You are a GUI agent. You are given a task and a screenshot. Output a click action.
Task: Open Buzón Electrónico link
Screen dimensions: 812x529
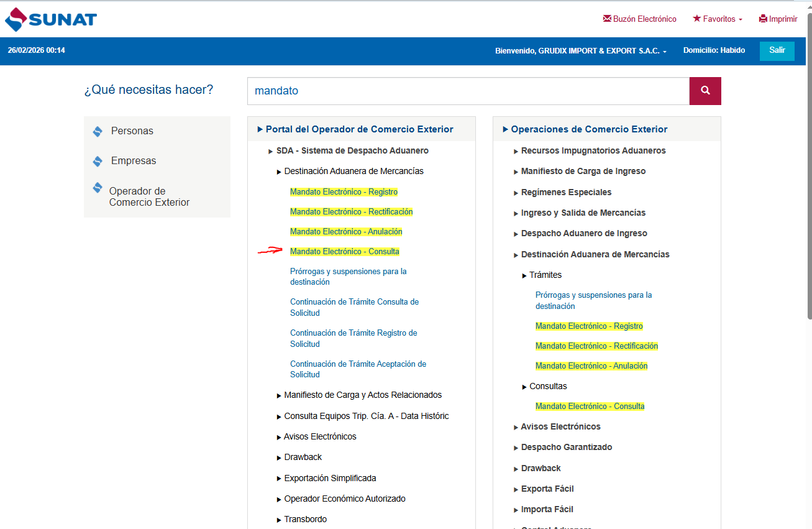pos(640,19)
